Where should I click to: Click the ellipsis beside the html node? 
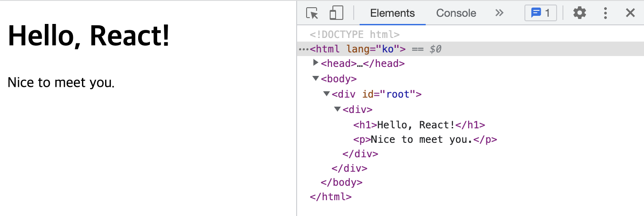[x=303, y=49]
